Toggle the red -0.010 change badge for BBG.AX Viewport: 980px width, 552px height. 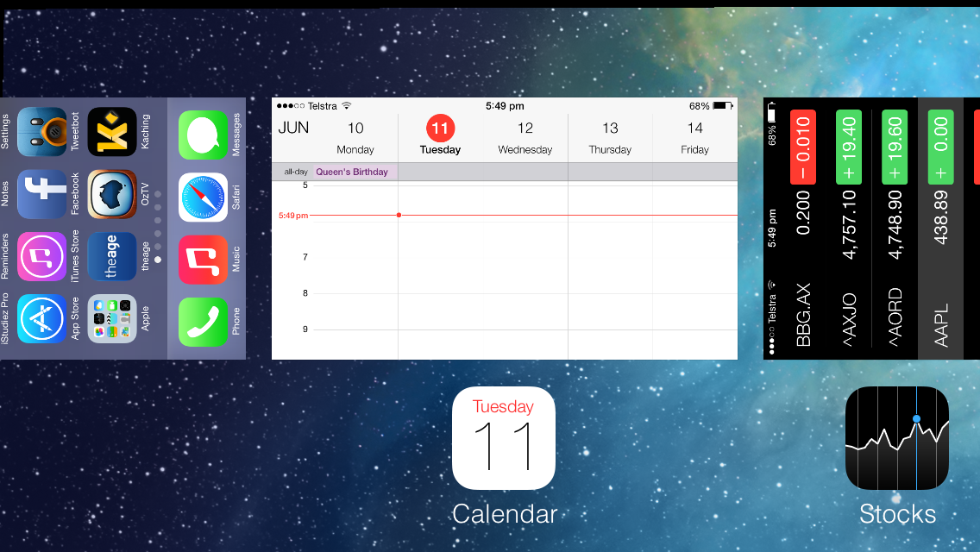tap(803, 147)
